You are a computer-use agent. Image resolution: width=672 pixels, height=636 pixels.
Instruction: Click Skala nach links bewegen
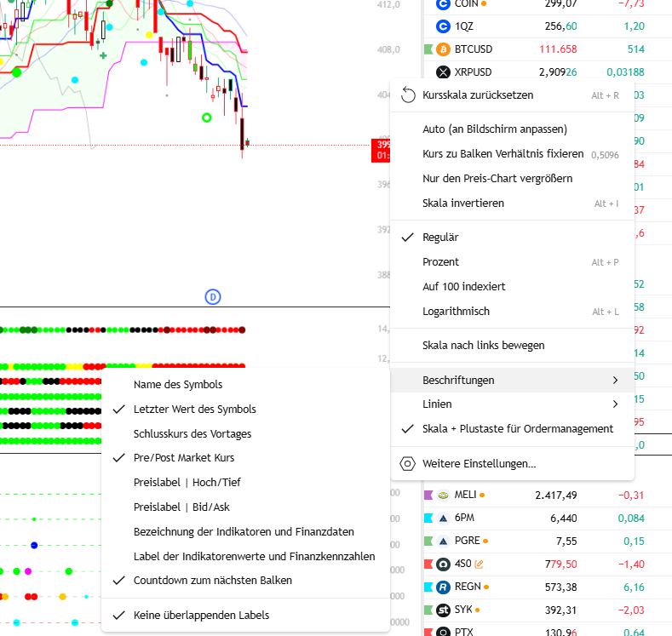[x=483, y=346]
